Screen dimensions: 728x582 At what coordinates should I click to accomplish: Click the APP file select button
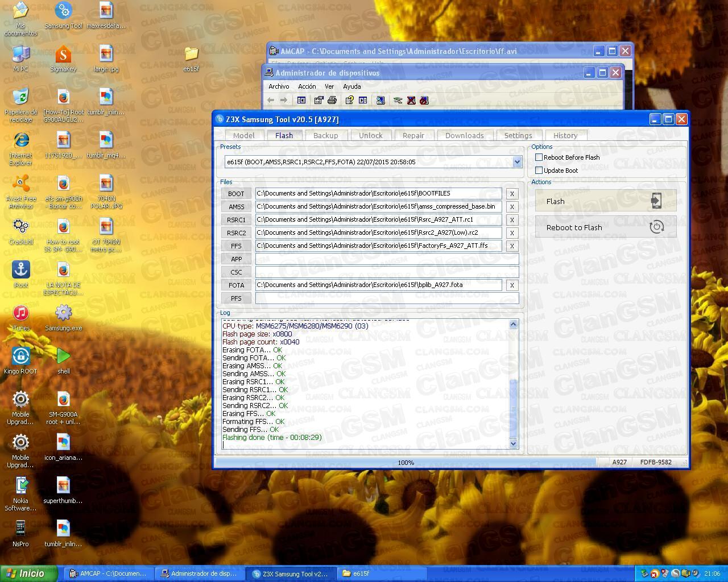[236, 259]
